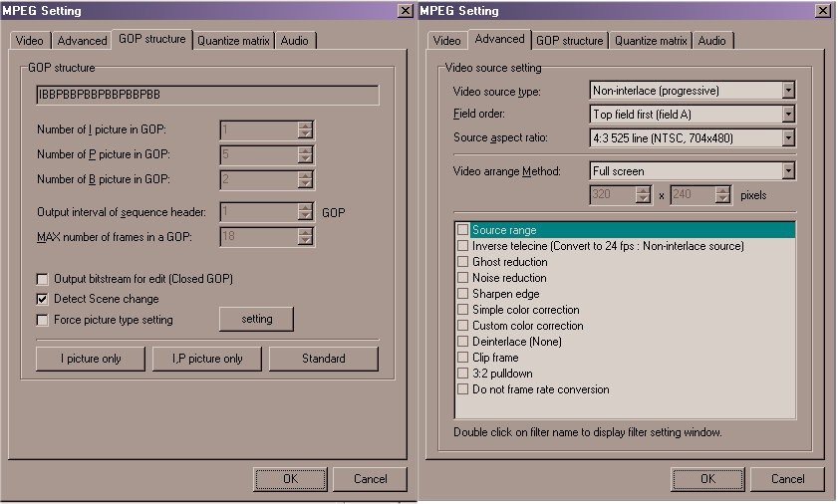This screenshot has width=838, height=504.
Task: Close the left MPEG Setting window
Action: [x=406, y=11]
